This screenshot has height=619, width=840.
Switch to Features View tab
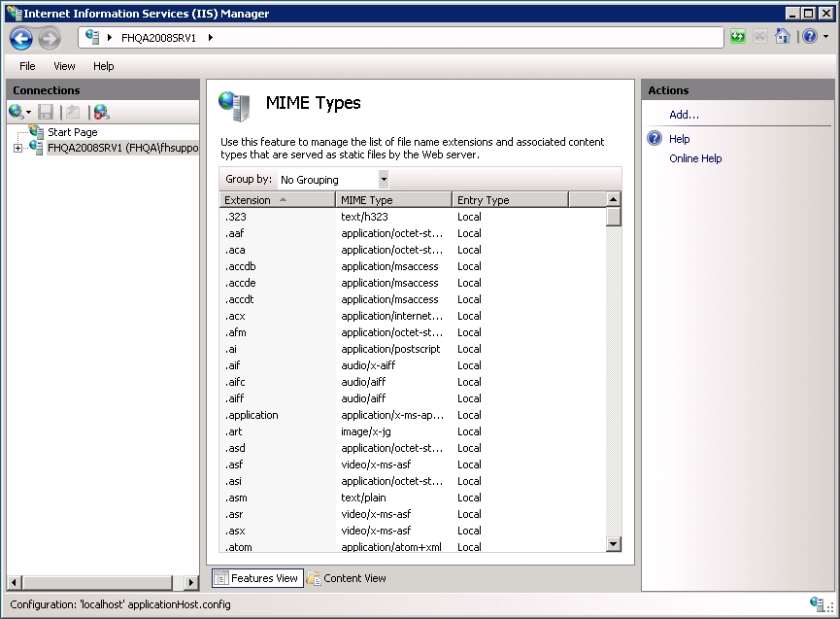point(257,578)
